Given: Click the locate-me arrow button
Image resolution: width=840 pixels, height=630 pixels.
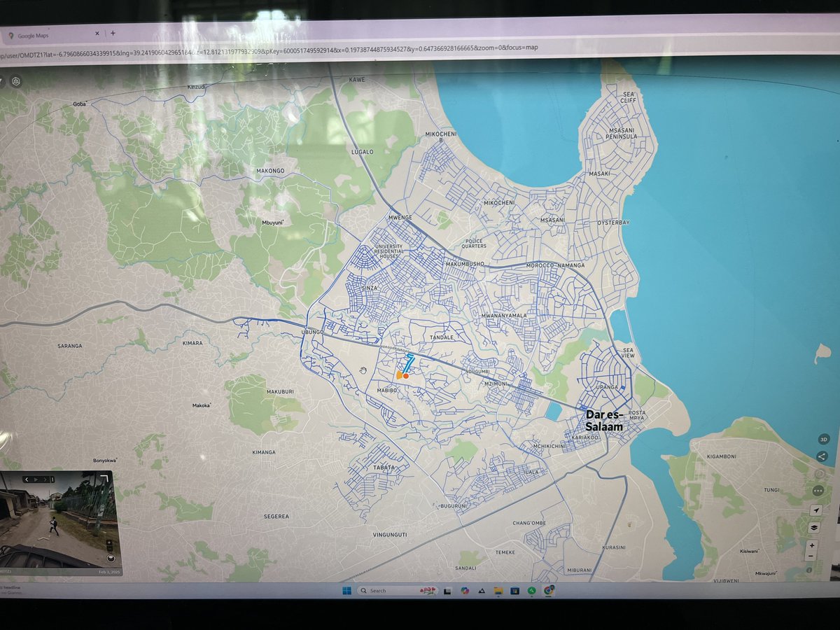Looking at the screenshot, I should pyautogui.click(x=815, y=510).
